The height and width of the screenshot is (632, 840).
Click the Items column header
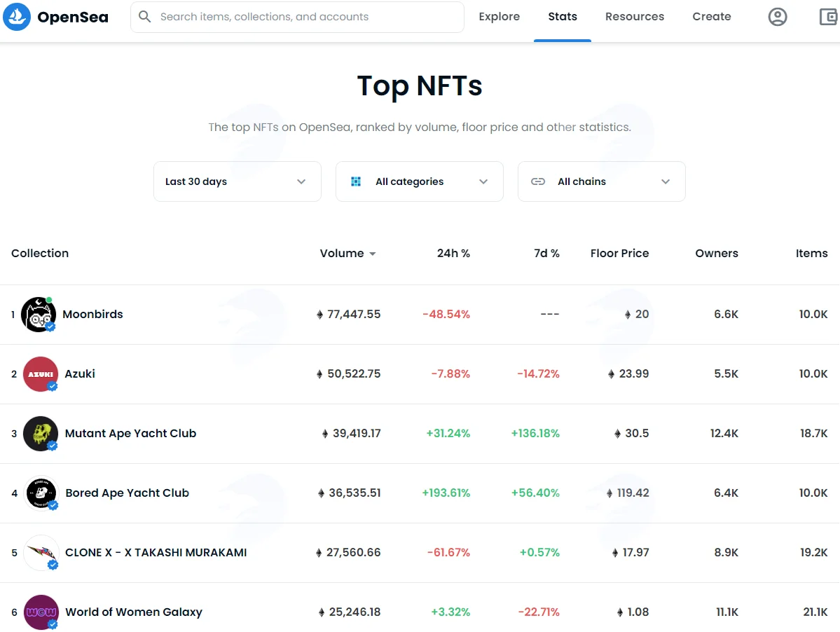coord(811,254)
